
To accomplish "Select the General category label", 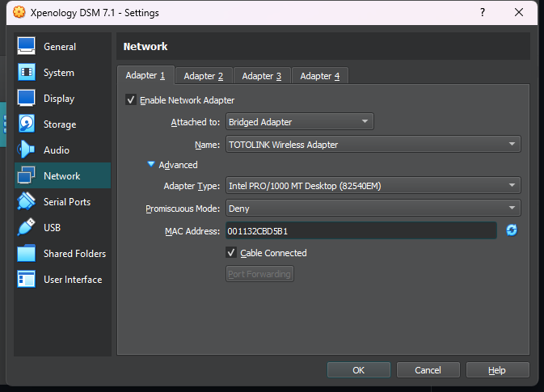I will click(x=60, y=47).
